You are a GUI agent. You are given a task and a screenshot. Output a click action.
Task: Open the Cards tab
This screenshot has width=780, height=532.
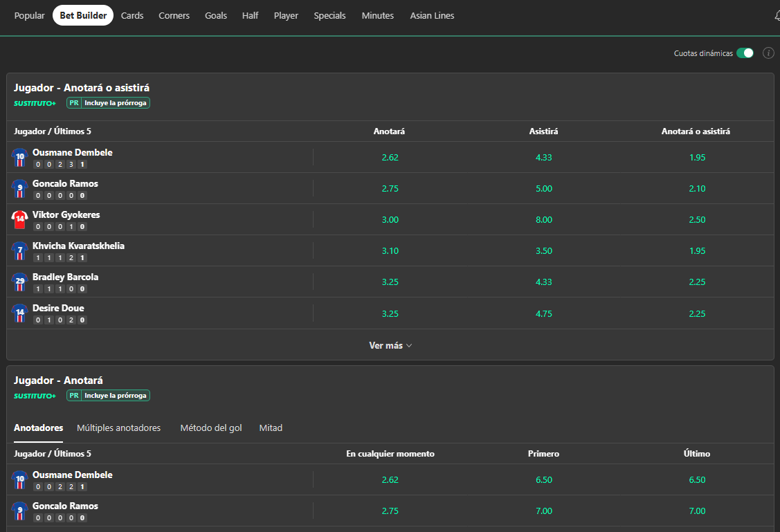(132, 15)
